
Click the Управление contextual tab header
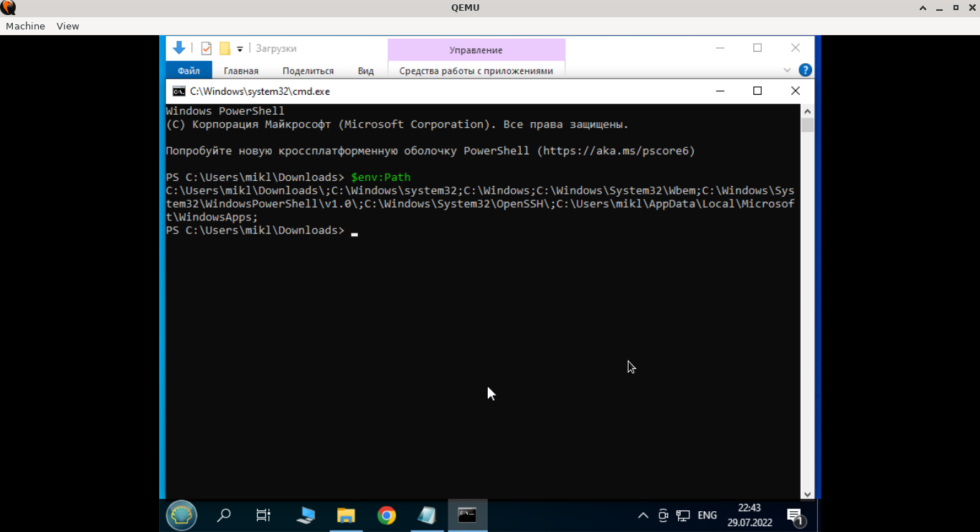pyautogui.click(x=476, y=50)
